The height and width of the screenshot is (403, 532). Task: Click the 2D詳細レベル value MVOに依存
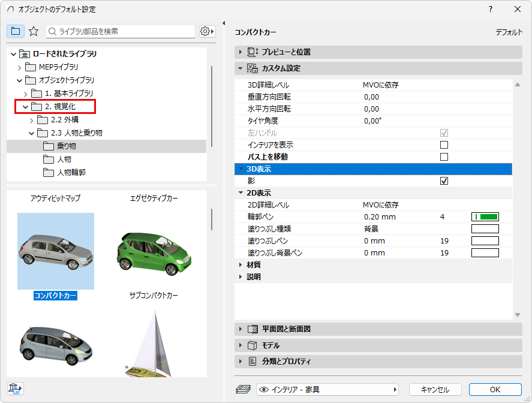pyautogui.click(x=380, y=205)
